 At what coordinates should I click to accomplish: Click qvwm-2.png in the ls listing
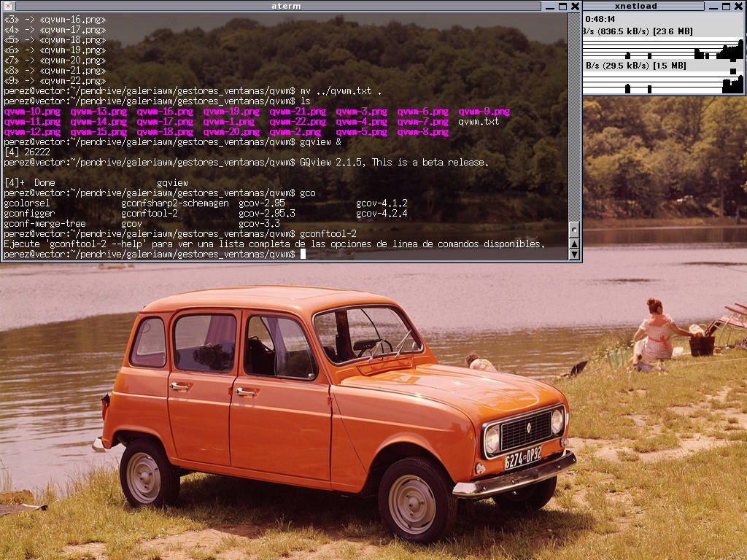click(x=295, y=133)
